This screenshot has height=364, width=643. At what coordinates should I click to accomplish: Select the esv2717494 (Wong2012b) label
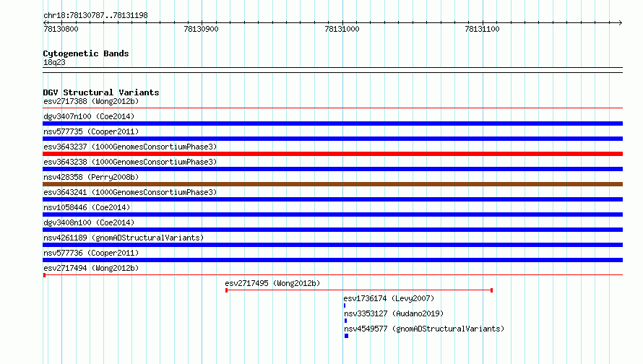click(x=91, y=268)
